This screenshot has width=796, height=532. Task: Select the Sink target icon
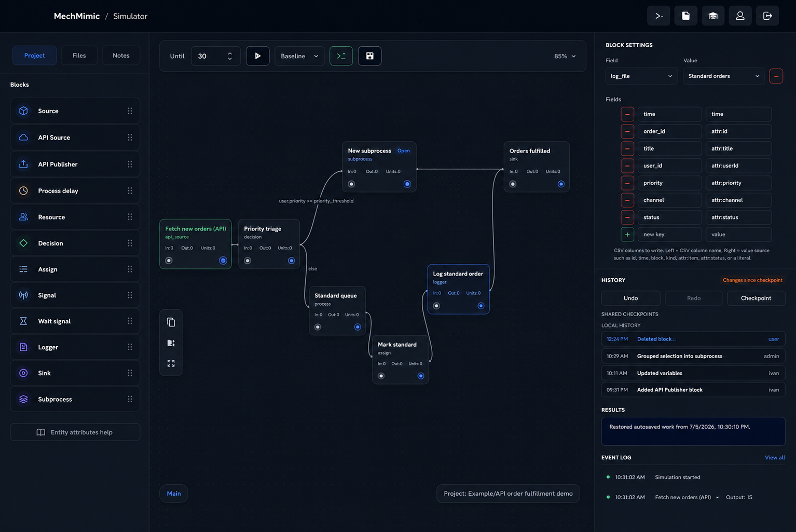[23, 373]
